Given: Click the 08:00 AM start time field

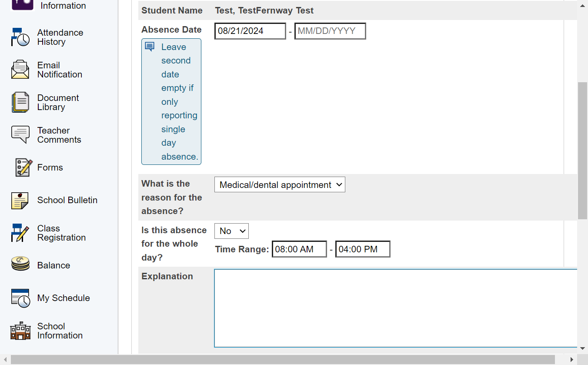Looking at the screenshot, I should tap(299, 249).
